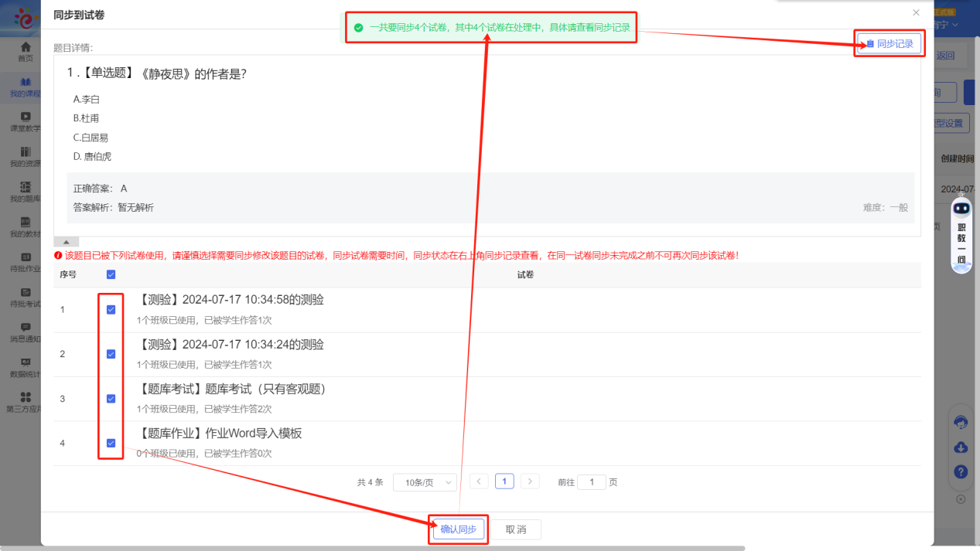Click the help question mark icon

coord(961,471)
